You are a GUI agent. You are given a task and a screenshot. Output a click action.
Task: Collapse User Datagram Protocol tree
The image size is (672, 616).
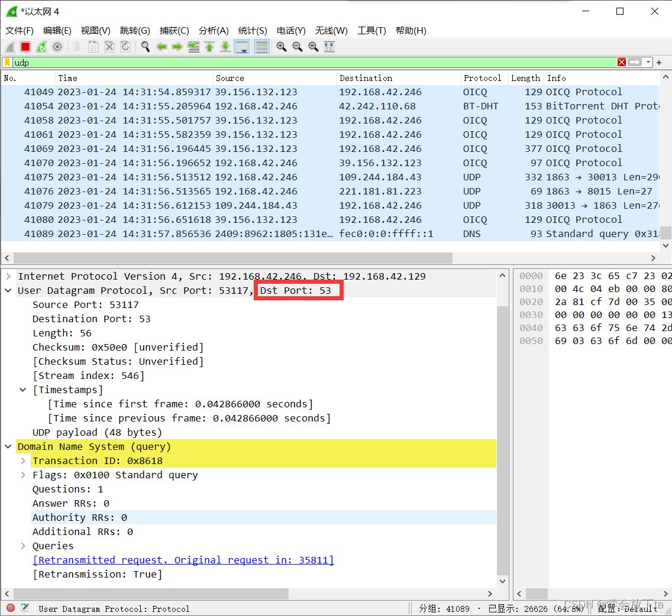point(8,290)
